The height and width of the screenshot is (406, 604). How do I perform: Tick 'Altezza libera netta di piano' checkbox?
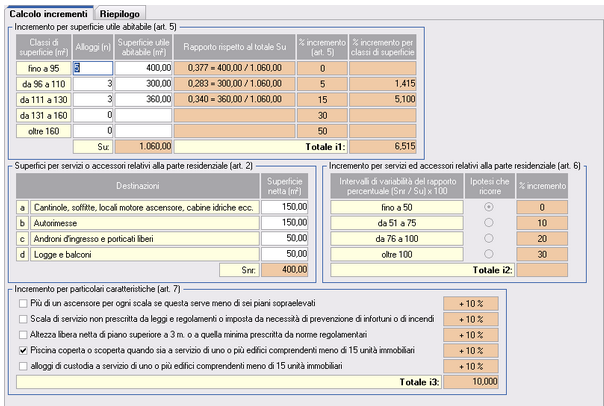point(23,335)
